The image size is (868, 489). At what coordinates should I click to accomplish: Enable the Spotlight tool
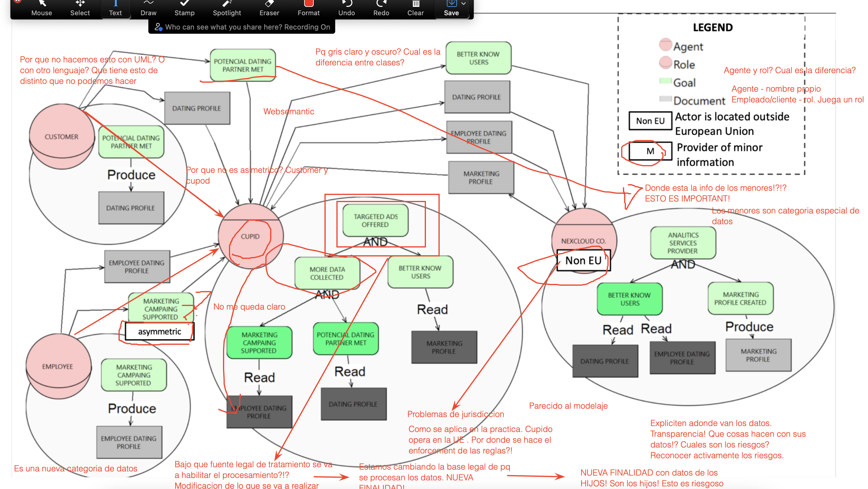pos(227,8)
